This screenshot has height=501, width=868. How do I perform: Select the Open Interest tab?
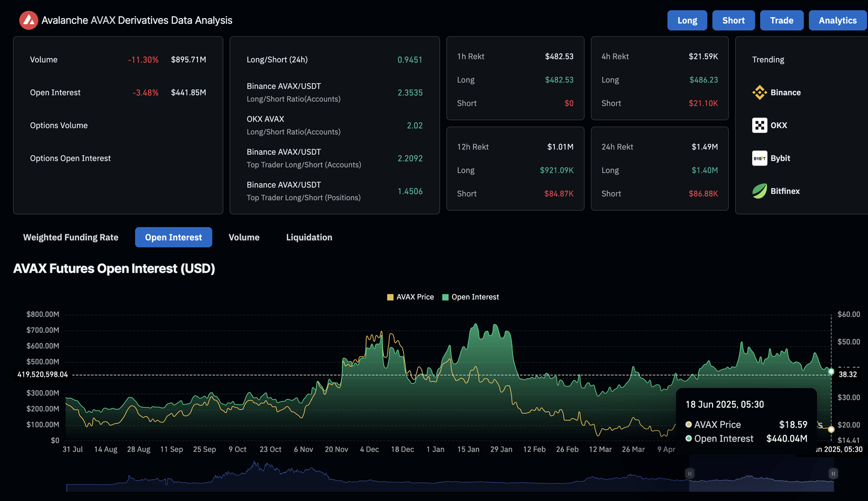tap(173, 237)
